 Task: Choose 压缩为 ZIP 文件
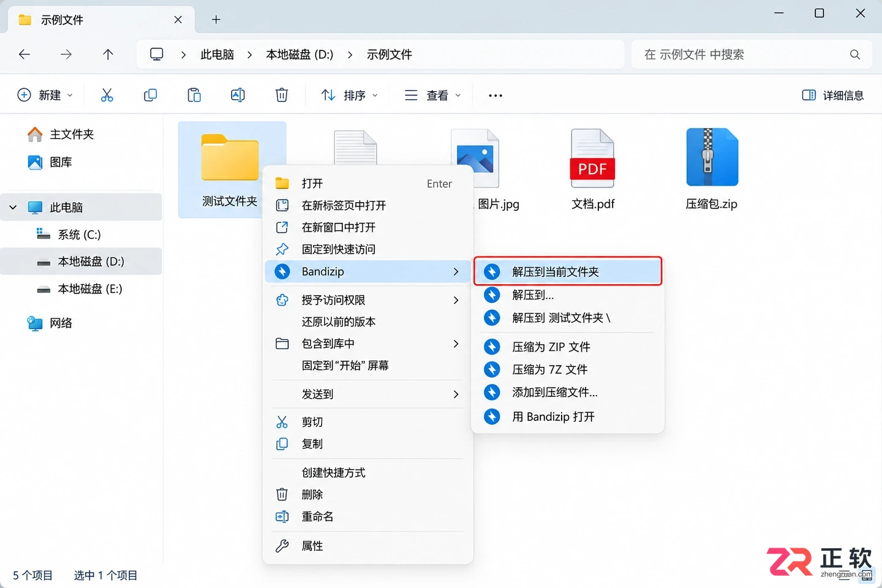tap(568, 347)
